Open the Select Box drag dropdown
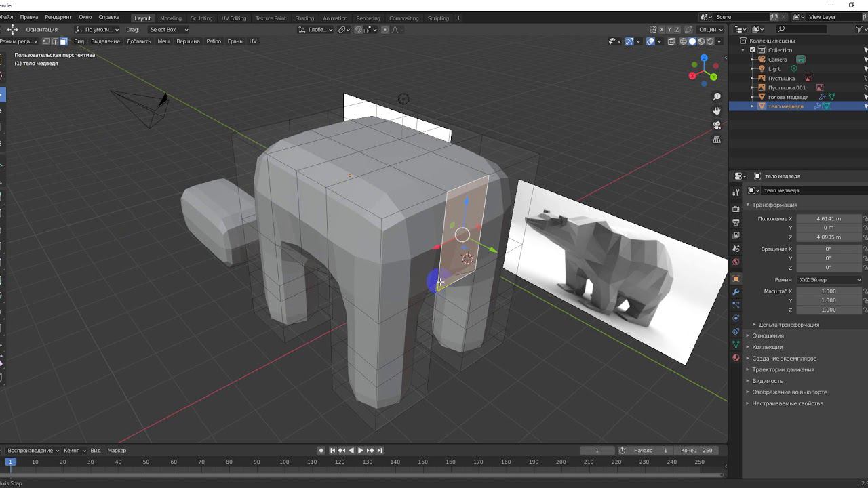868x488 pixels. point(168,30)
